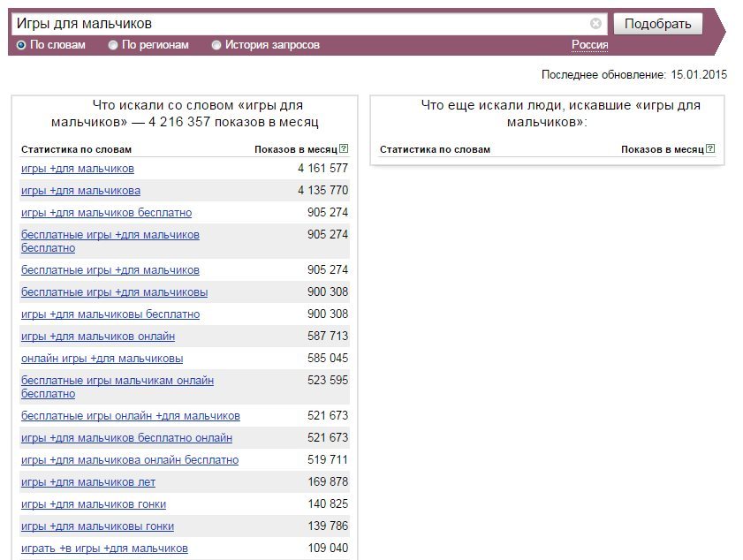
Task: Open the 'Россия' region selector
Action: coord(589,45)
